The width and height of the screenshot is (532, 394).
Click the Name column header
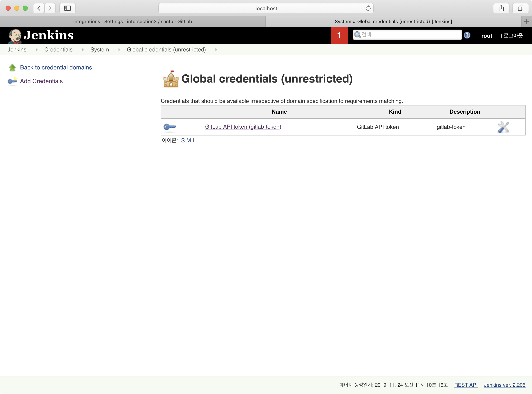click(x=279, y=112)
